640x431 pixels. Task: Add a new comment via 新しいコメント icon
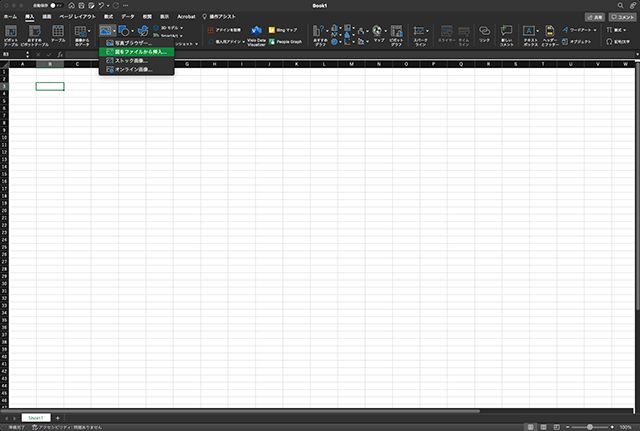coord(508,35)
